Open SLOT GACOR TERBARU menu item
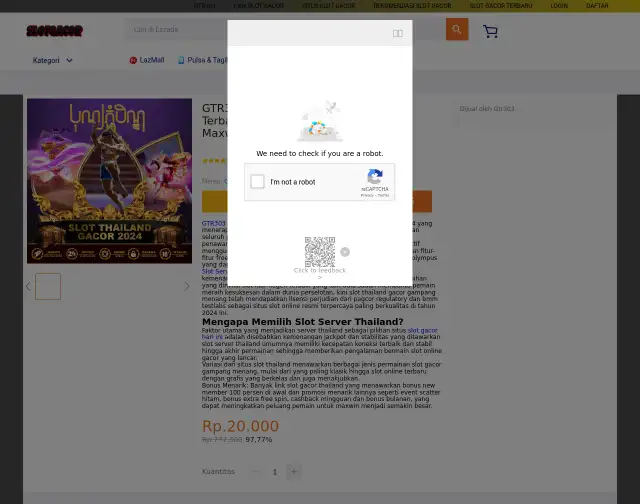The height and width of the screenshot is (504, 640). [x=501, y=6]
